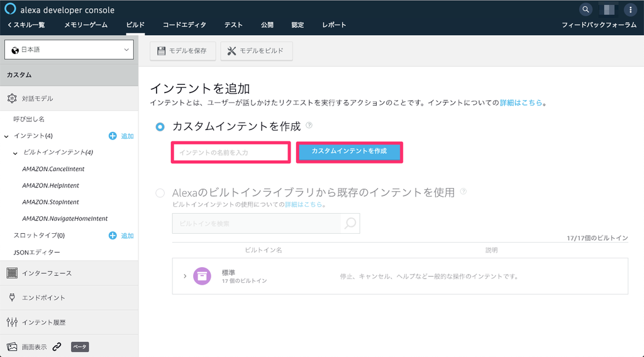The width and height of the screenshot is (644, 357).
Task: Switch to the テスト tab
Action: pos(233,25)
